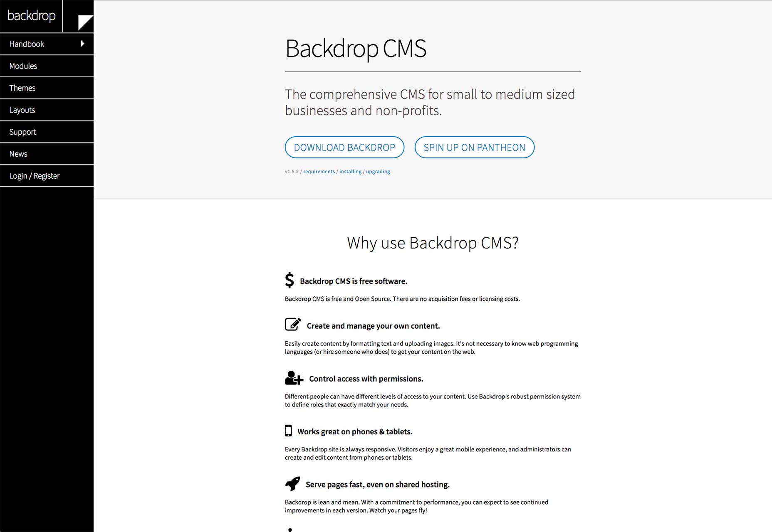The image size is (772, 532).
Task: Open the Support page
Action: pyautogui.click(x=22, y=132)
